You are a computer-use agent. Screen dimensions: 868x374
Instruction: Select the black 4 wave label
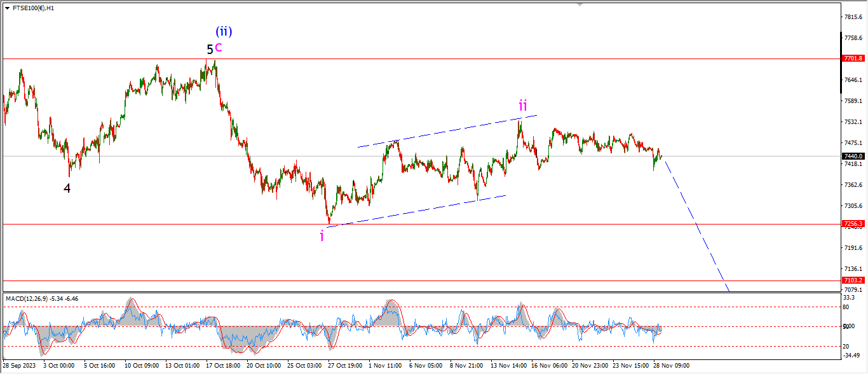click(x=67, y=188)
